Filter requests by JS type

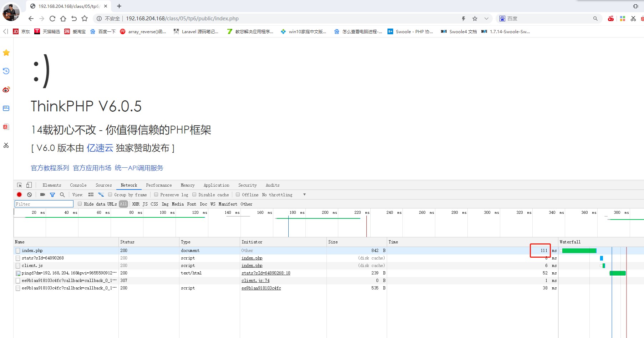[145, 204]
